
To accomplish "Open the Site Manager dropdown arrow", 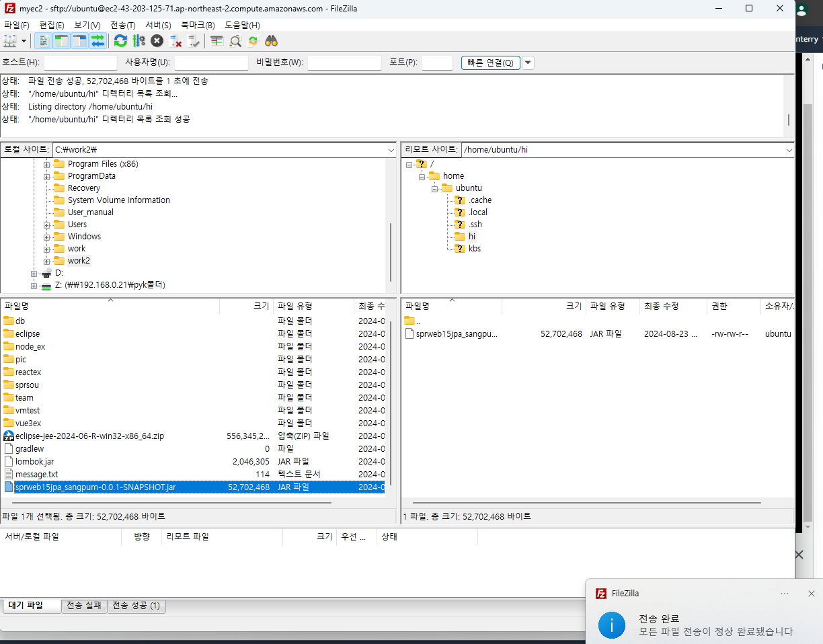I will (24, 41).
